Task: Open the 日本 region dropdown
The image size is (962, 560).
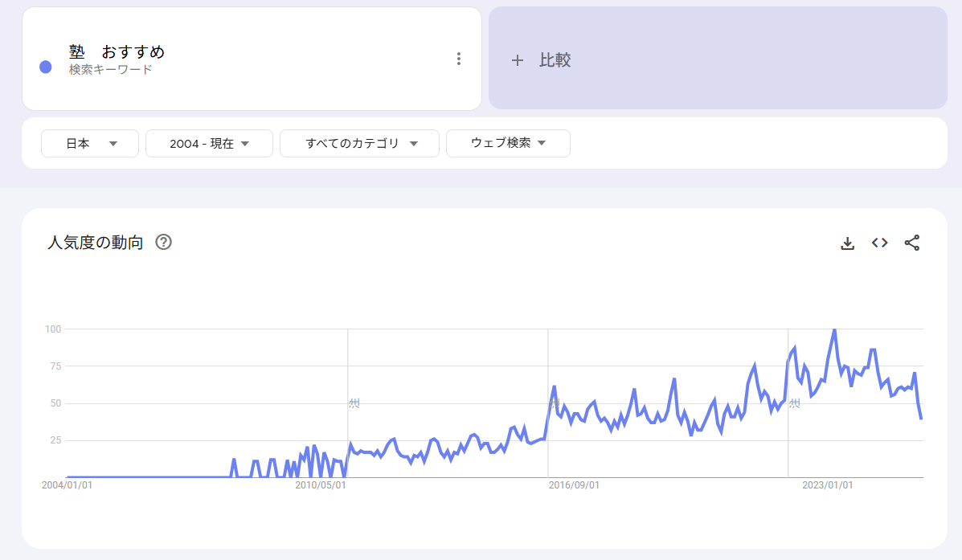Action: click(x=89, y=143)
